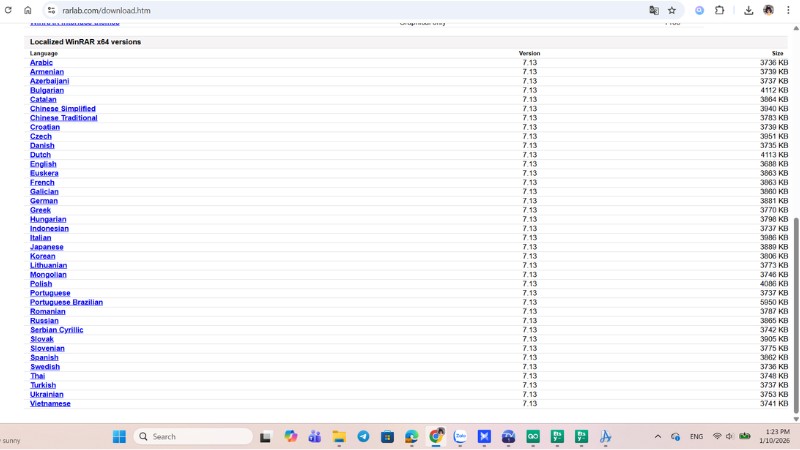Open the browser Downloads icon

pyautogui.click(x=748, y=10)
